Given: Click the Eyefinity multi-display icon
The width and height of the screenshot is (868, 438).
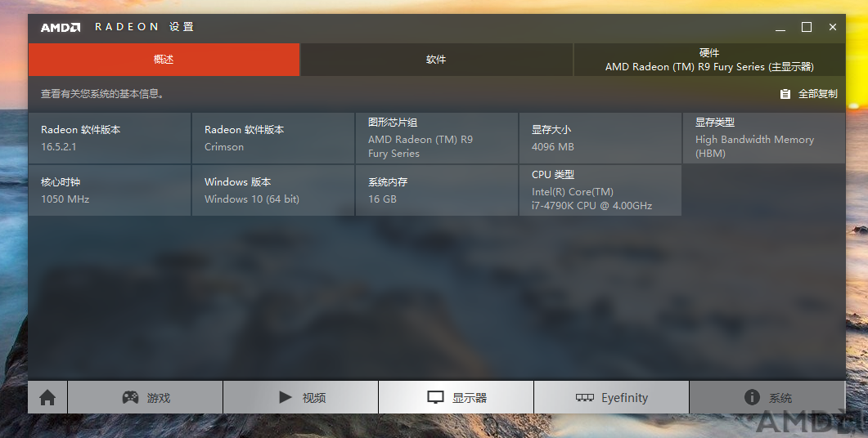Looking at the screenshot, I should (x=585, y=398).
